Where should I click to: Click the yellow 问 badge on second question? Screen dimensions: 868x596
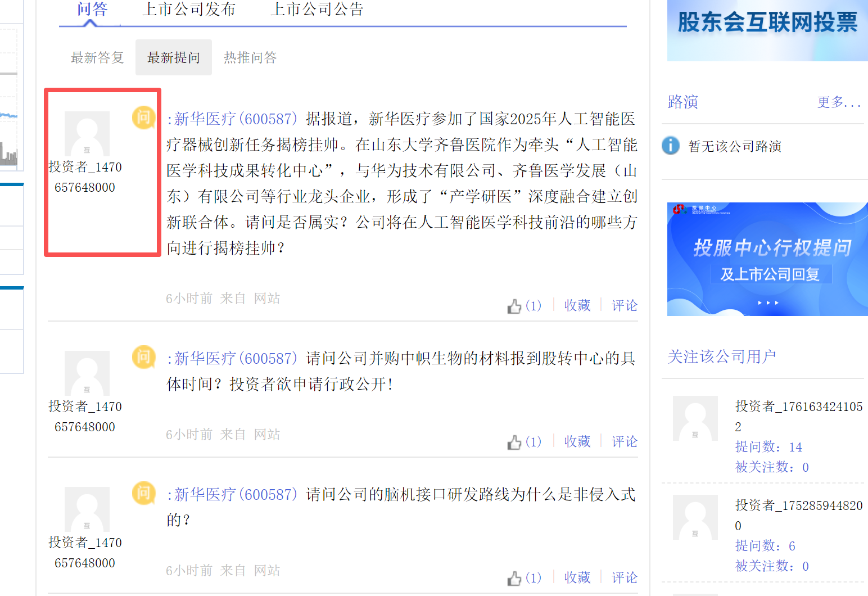click(x=143, y=357)
